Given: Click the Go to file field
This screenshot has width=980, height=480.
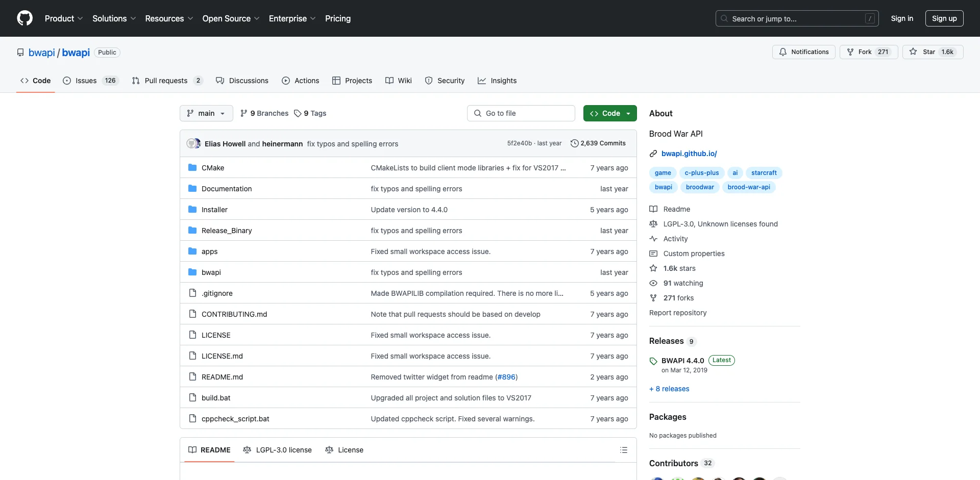Looking at the screenshot, I should [521, 113].
